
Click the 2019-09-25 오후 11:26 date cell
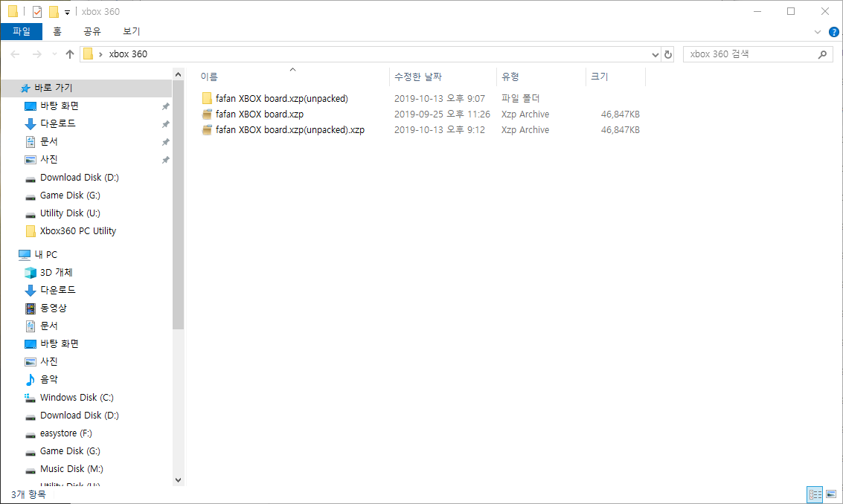442,114
